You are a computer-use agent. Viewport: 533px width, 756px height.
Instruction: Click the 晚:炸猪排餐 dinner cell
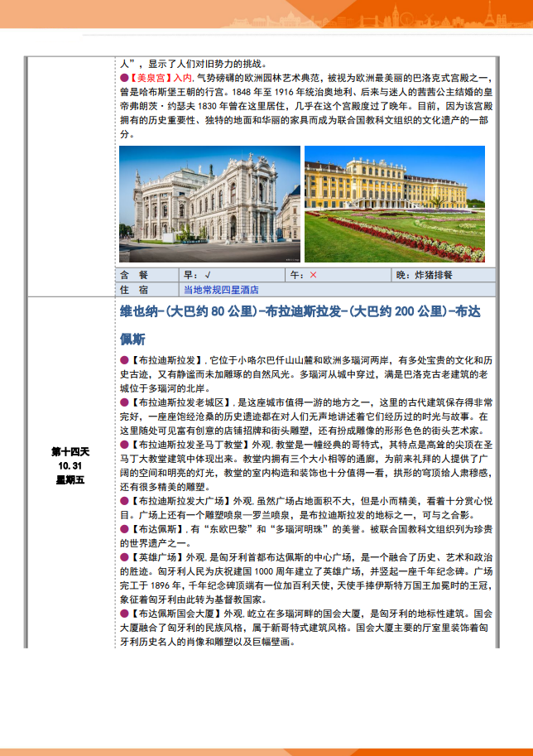[444, 275]
